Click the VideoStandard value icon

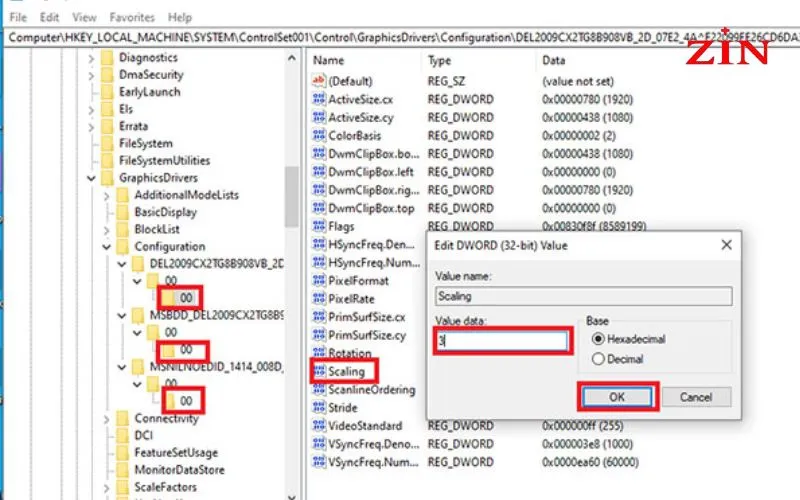[319, 426]
